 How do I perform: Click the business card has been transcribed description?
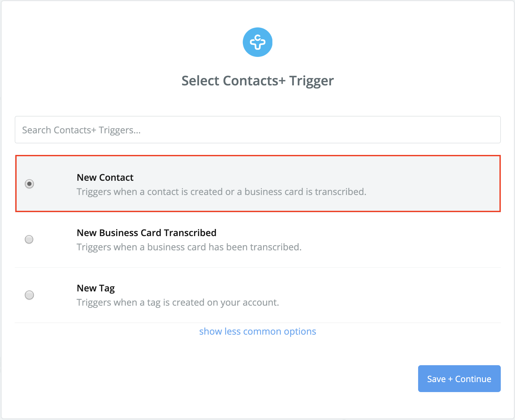click(x=189, y=247)
